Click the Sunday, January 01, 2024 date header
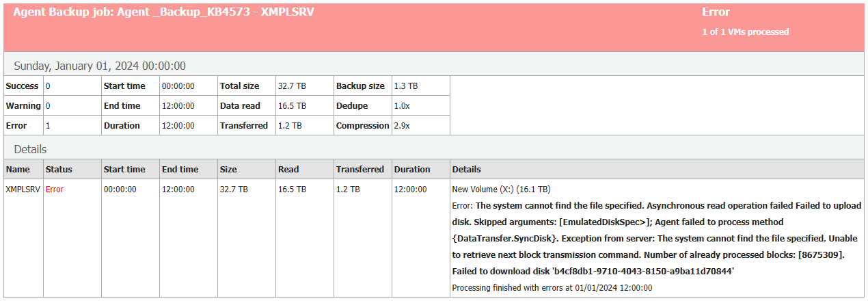 tap(100, 66)
